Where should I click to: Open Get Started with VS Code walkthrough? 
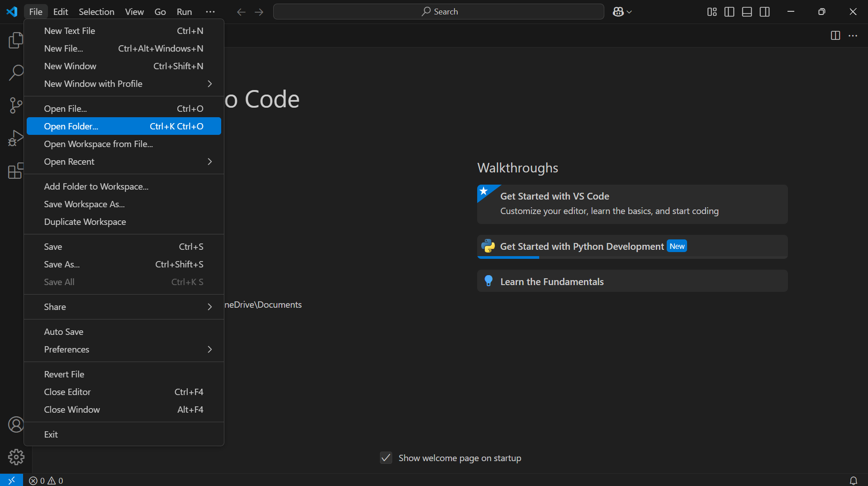(632, 204)
